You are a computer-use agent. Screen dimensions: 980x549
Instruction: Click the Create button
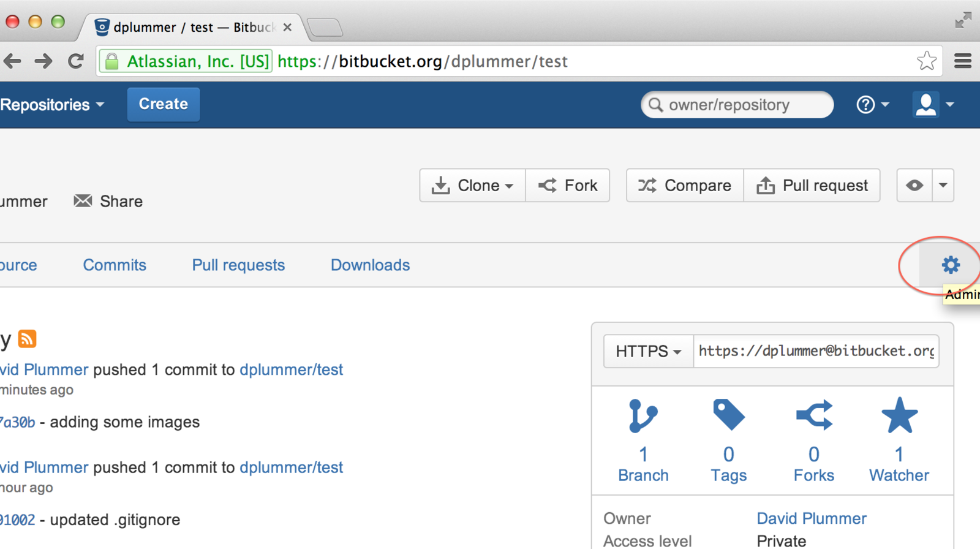(x=164, y=104)
